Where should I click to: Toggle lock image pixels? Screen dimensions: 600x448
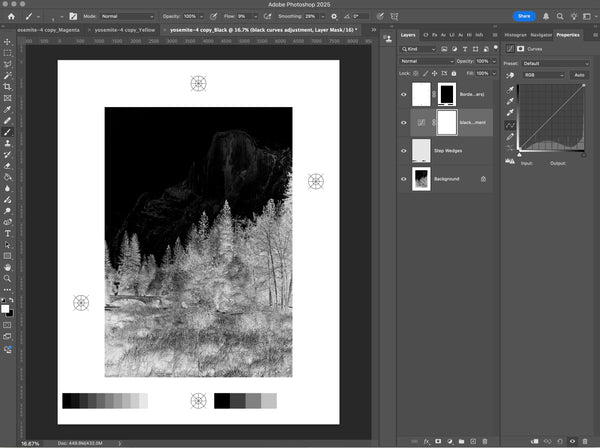[425, 73]
